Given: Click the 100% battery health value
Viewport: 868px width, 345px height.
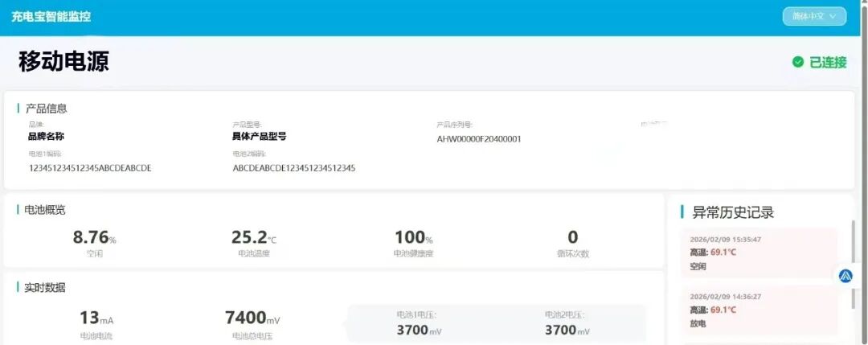Looking at the screenshot, I should (x=413, y=238).
